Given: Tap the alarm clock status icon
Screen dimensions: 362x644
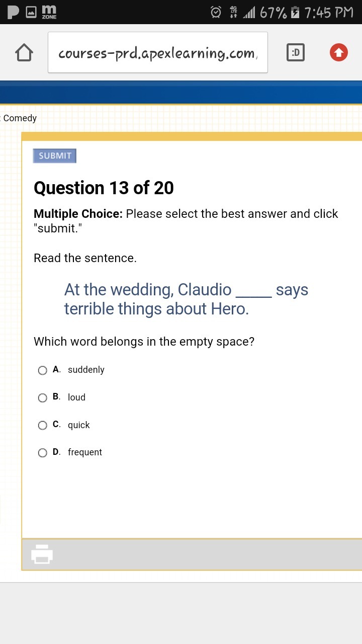Looking at the screenshot, I should [x=216, y=12].
